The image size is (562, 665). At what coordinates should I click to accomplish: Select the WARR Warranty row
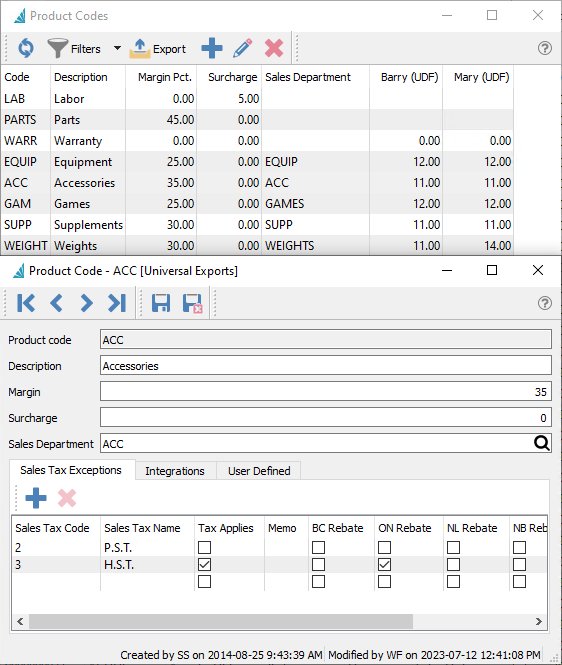click(257, 140)
